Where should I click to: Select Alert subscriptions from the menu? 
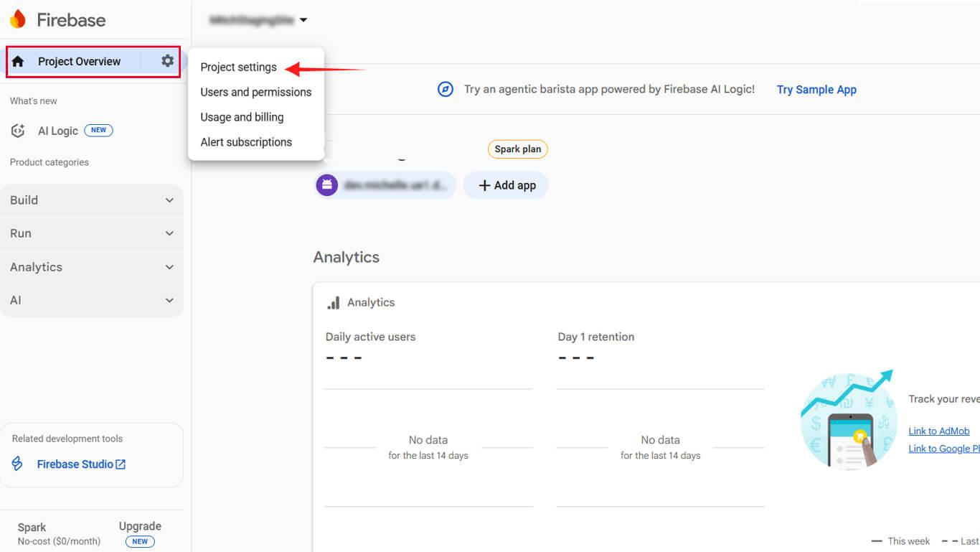246,142
